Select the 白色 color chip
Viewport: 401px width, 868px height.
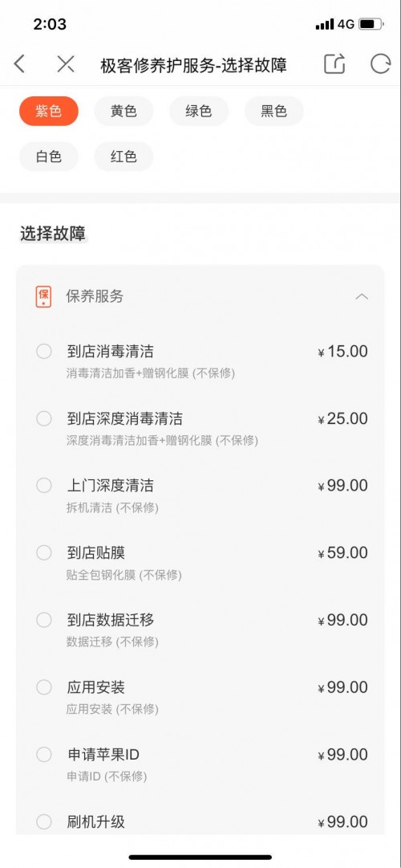point(49,157)
